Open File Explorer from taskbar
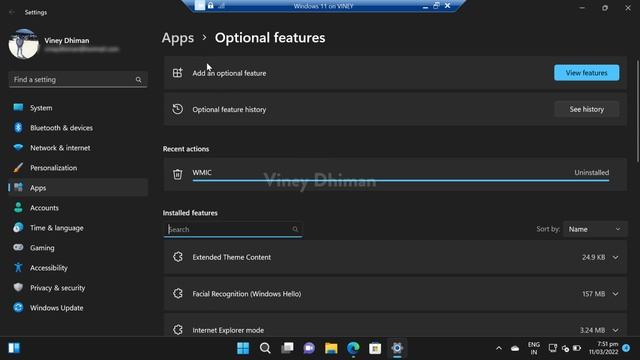 (331, 348)
